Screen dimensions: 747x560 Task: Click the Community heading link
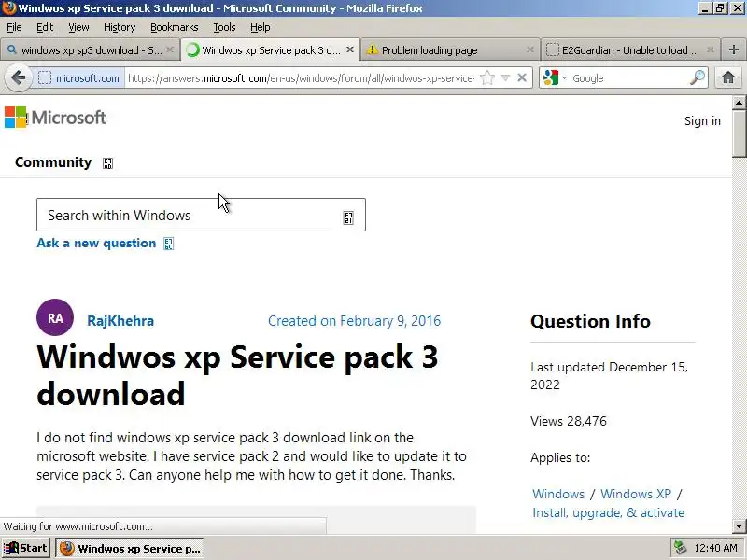[x=53, y=162]
